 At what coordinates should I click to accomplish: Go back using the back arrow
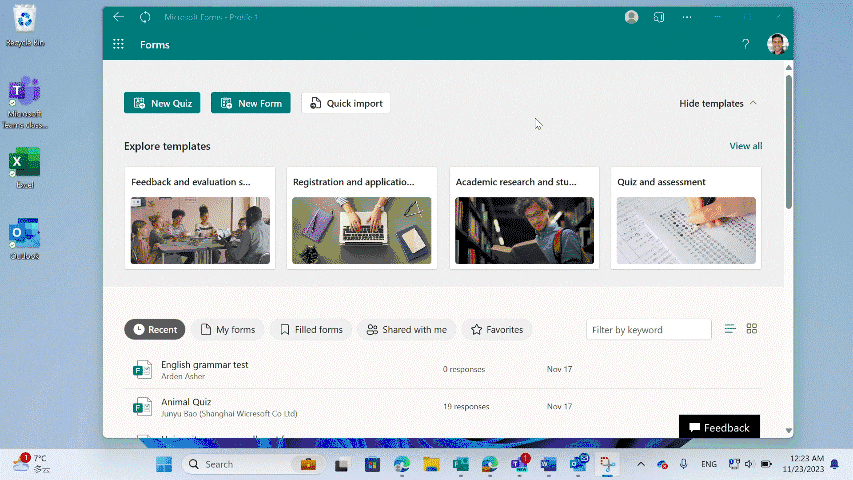tap(118, 17)
